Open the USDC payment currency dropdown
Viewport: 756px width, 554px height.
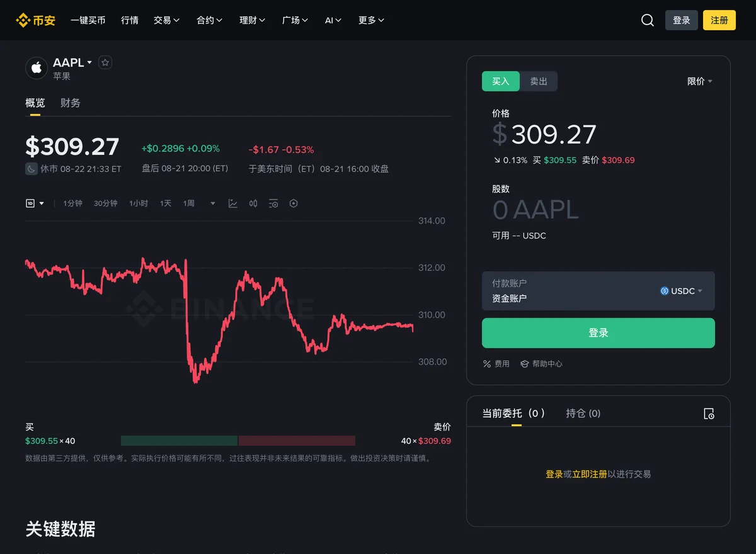[682, 291]
